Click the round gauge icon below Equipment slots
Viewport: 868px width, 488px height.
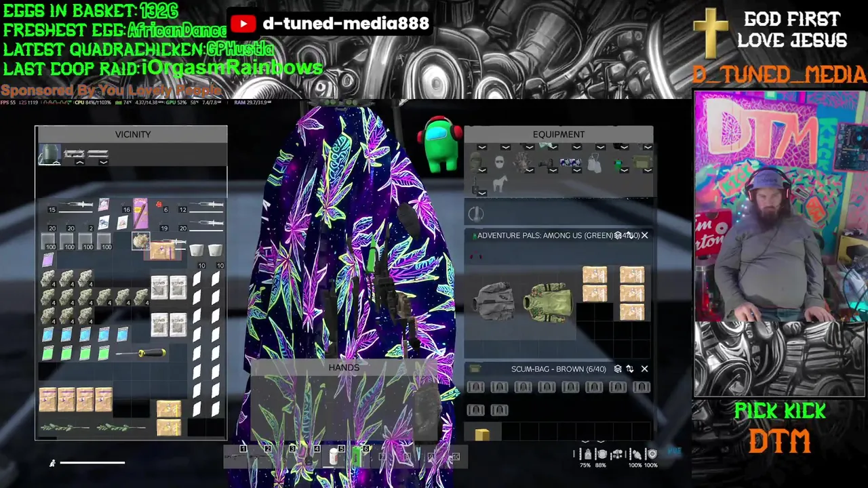(475, 214)
